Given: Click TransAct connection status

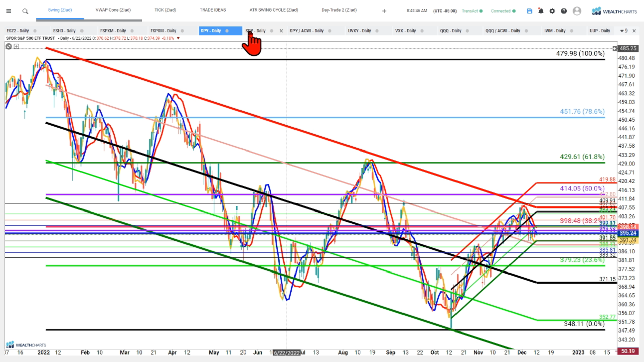Looking at the screenshot, I should click(472, 11).
